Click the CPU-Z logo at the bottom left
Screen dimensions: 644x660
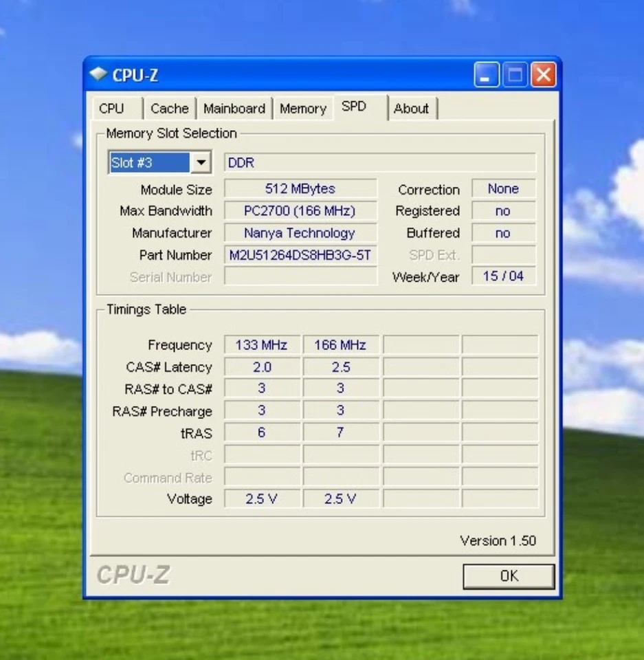click(135, 575)
